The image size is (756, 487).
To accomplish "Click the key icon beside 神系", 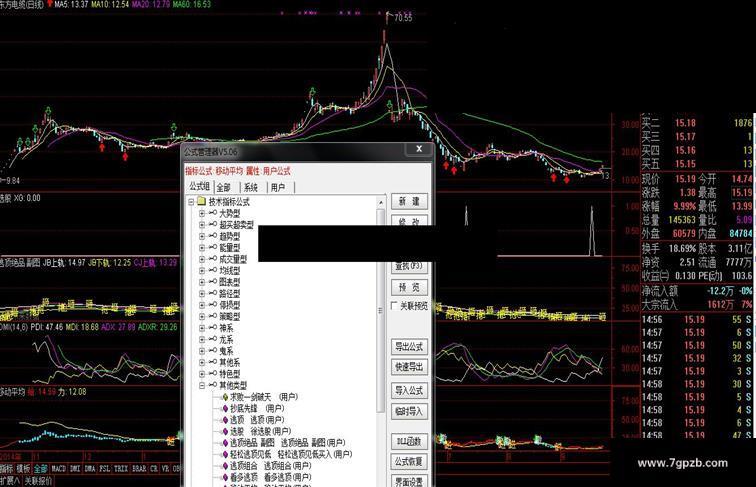I will pyautogui.click(x=213, y=328).
